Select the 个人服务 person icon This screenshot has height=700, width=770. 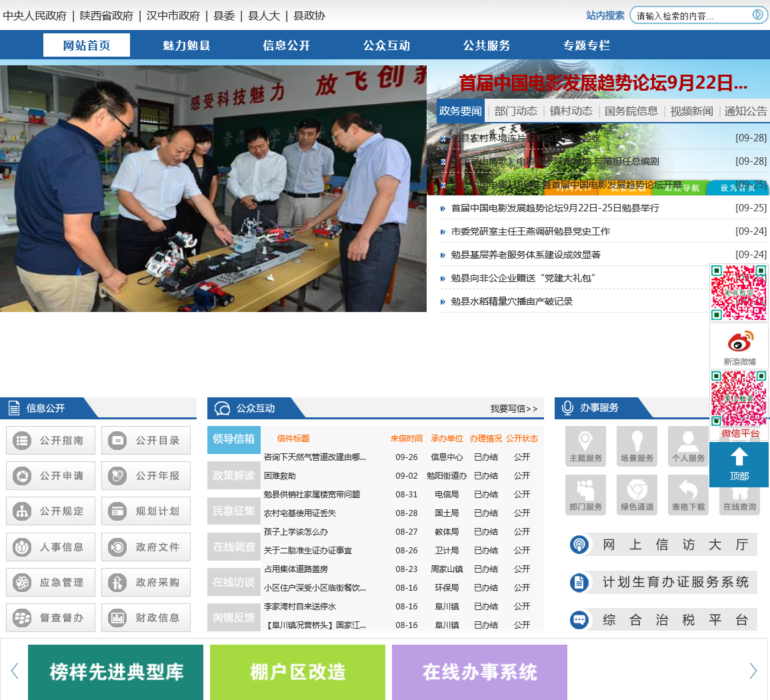(688, 446)
